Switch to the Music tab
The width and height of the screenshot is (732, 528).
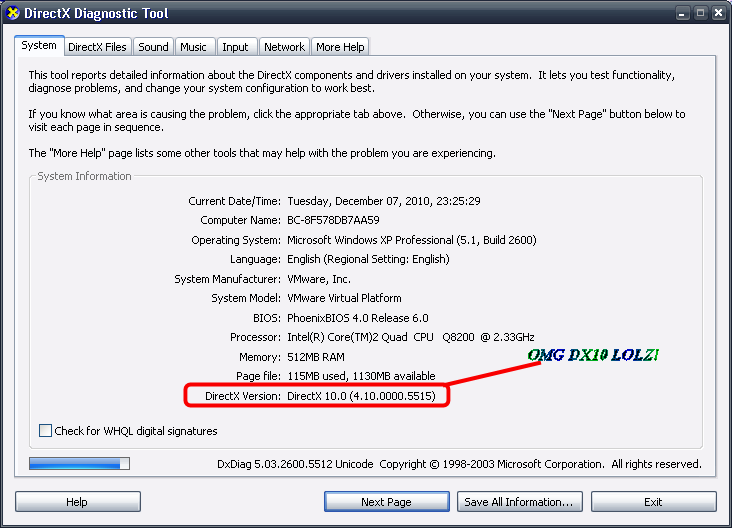click(193, 47)
